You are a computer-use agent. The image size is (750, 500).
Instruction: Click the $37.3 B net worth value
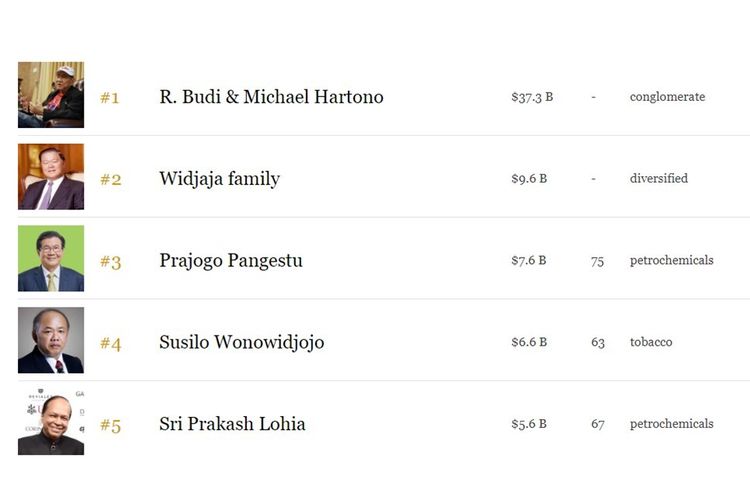pos(532,97)
